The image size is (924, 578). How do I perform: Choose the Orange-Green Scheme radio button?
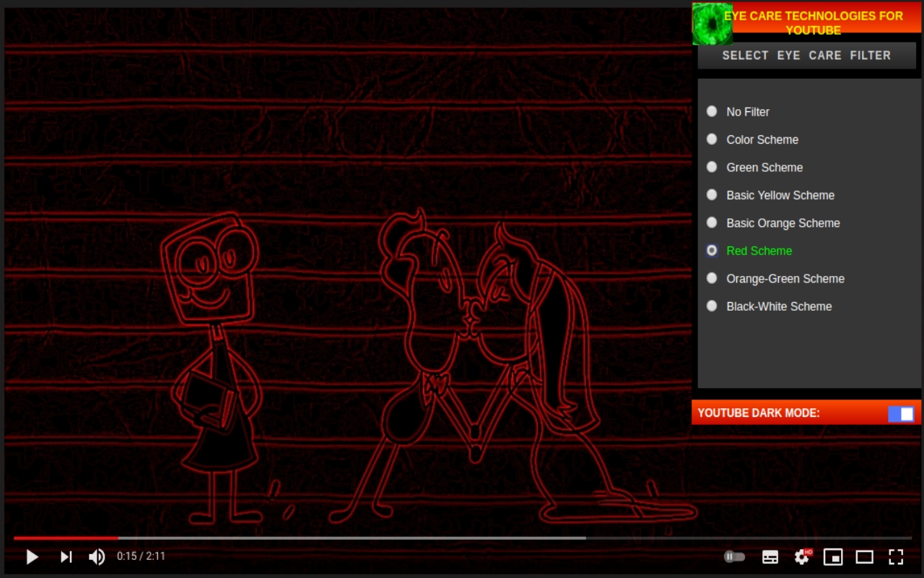coord(712,278)
